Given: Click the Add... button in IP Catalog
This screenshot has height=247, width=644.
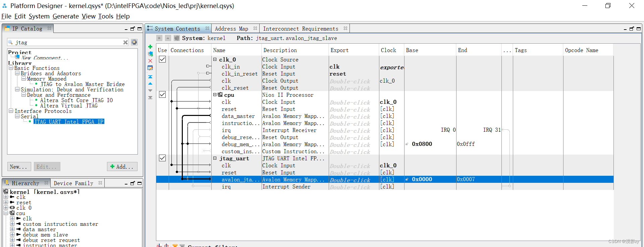Looking at the screenshot, I should pos(122,167).
